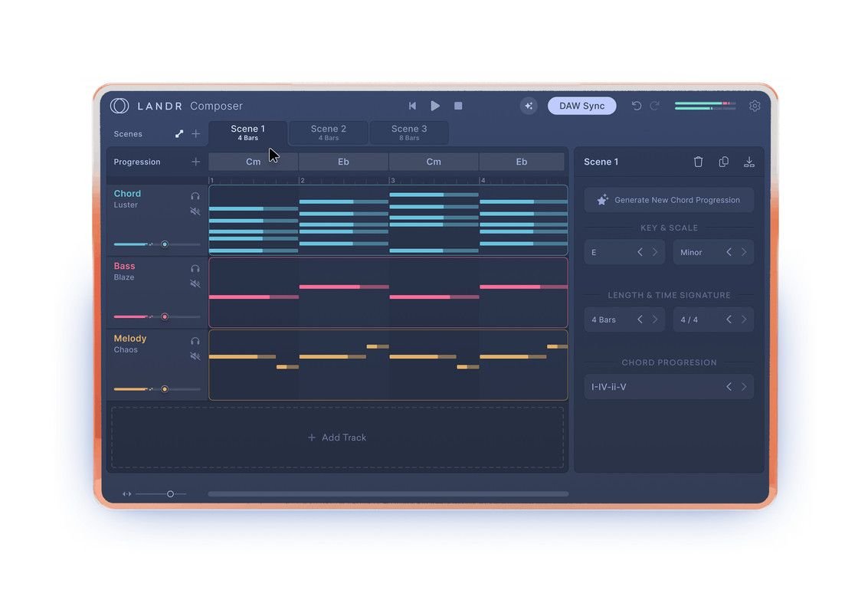868x593 pixels.
Task: Open settings with the gear icon
Action: 755,106
